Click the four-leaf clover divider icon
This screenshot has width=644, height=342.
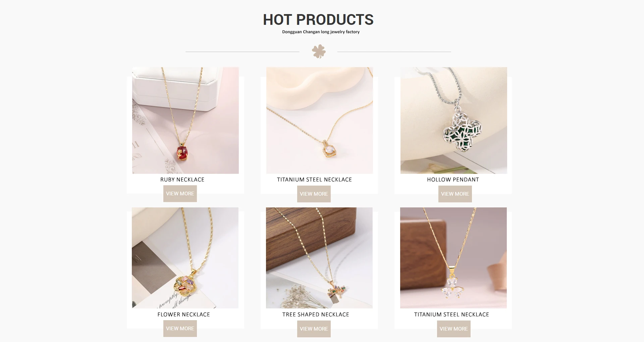point(319,51)
